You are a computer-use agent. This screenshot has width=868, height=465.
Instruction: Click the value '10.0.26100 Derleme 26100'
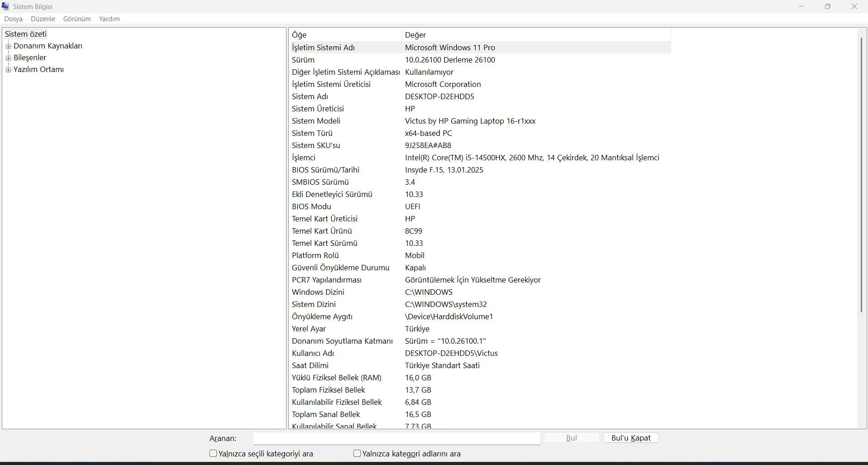click(x=450, y=60)
